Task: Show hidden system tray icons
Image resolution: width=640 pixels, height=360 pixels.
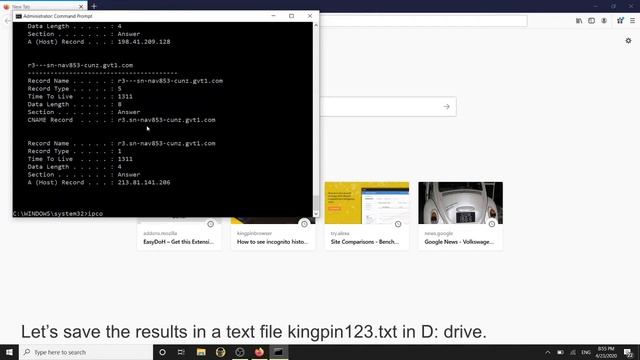Action: pyautogui.click(x=548, y=352)
